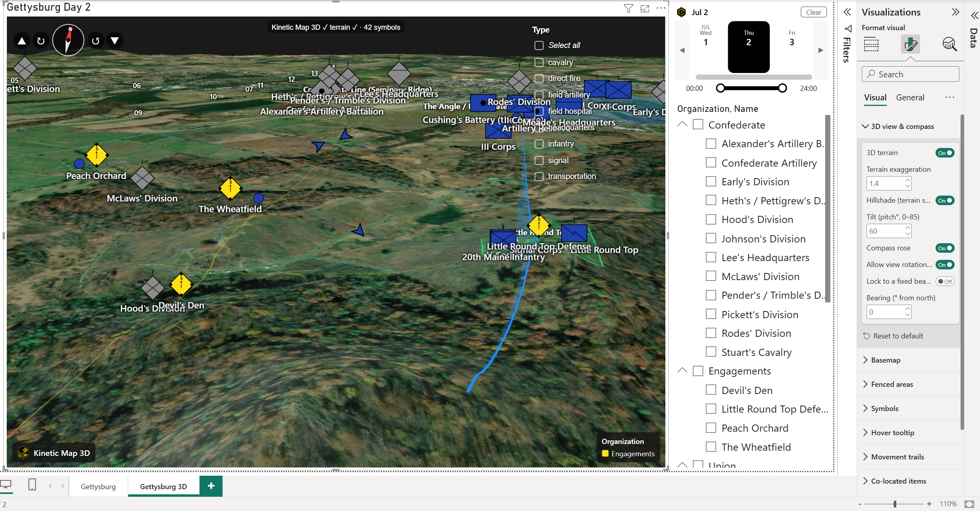The image size is (980, 511).
Task: Open the Analytics magnifier icon
Action: pyautogui.click(x=949, y=44)
